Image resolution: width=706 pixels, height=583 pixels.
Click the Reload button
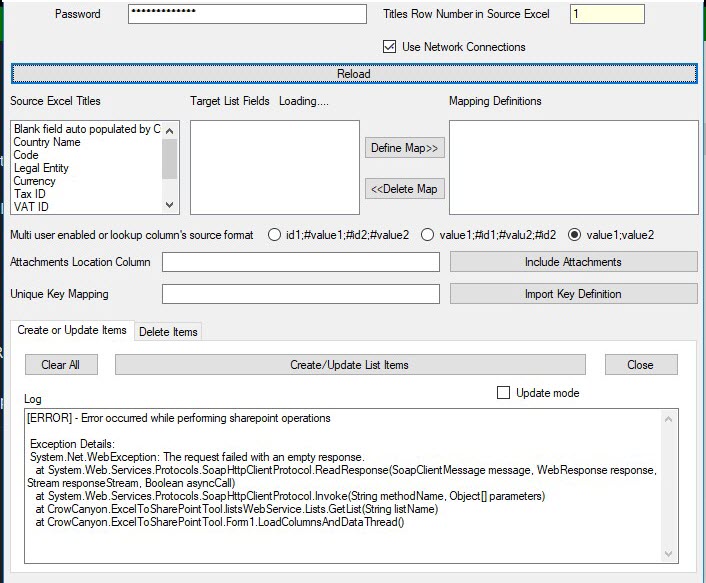click(x=354, y=74)
